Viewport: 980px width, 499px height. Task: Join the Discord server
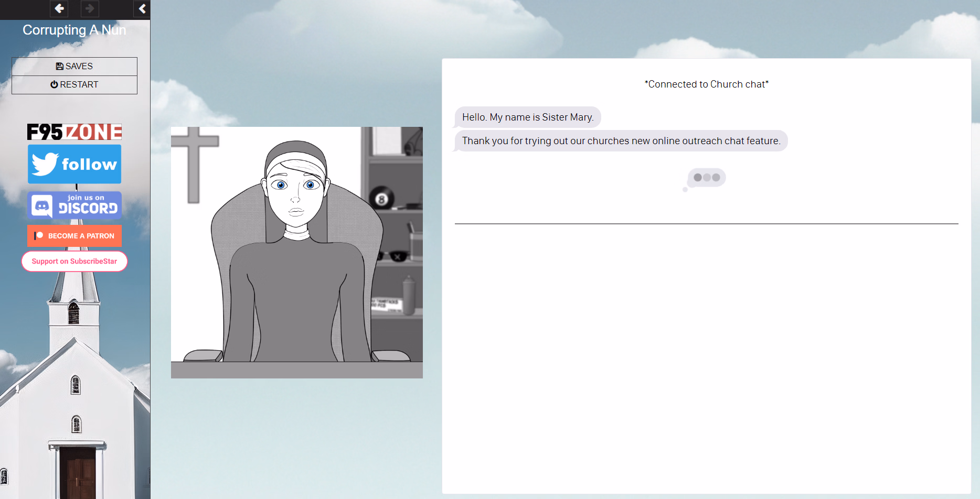[74, 205]
